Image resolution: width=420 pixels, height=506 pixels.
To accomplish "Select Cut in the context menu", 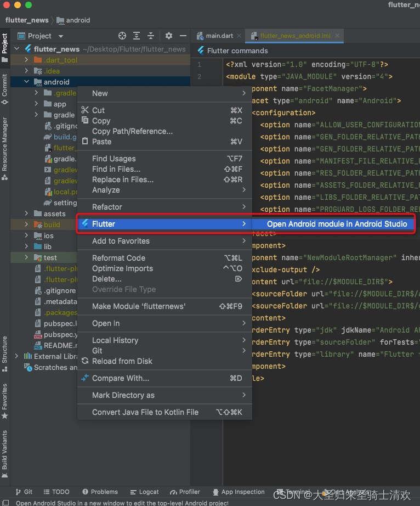I will point(164,110).
